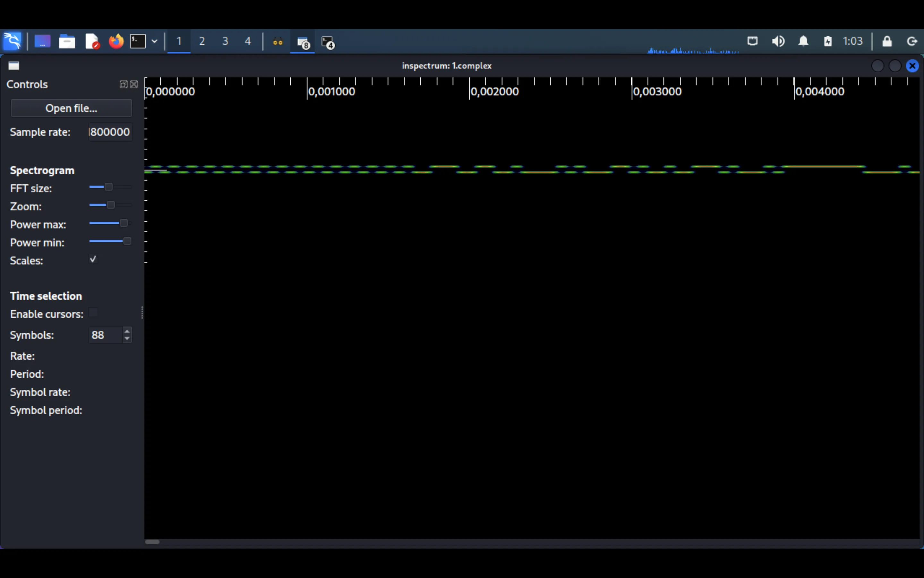Switch to workspace 1
Image resolution: width=924 pixels, height=578 pixels.
point(179,41)
